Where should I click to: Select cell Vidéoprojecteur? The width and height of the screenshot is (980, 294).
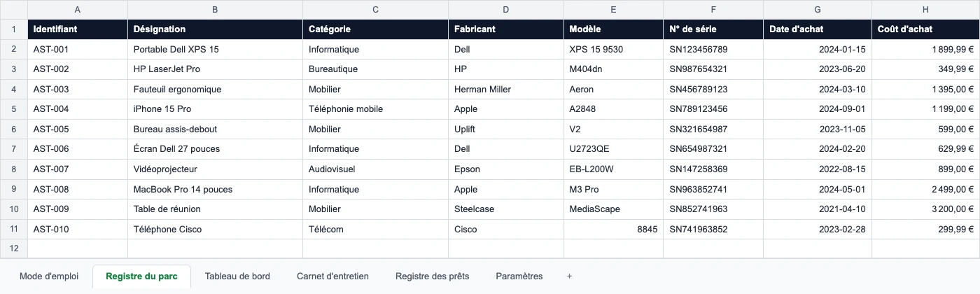click(216, 169)
